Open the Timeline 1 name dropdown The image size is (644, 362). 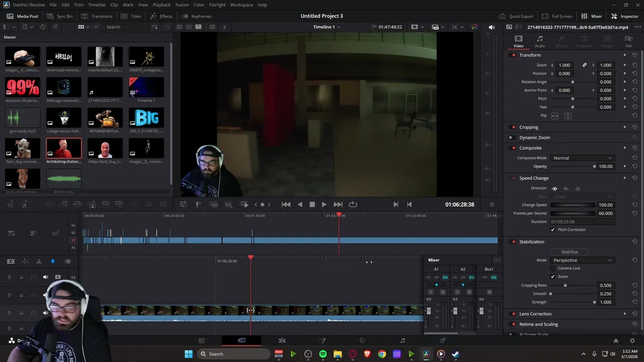[327, 27]
